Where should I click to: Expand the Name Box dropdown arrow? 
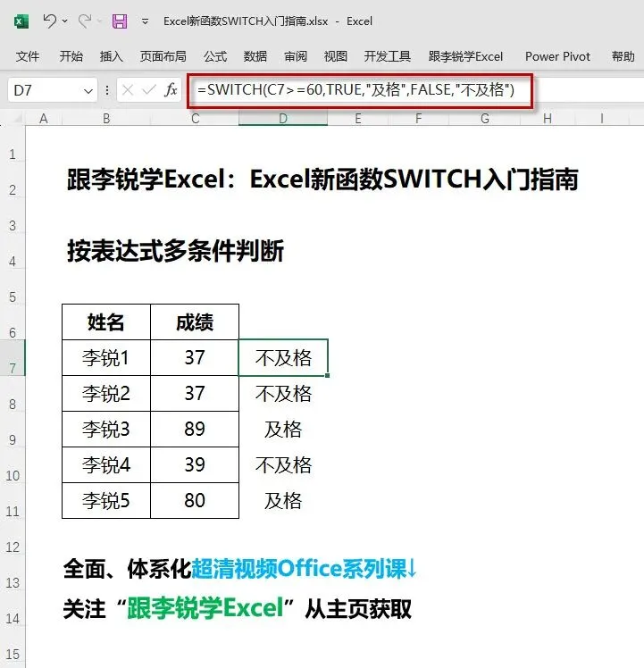tap(88, 91)
